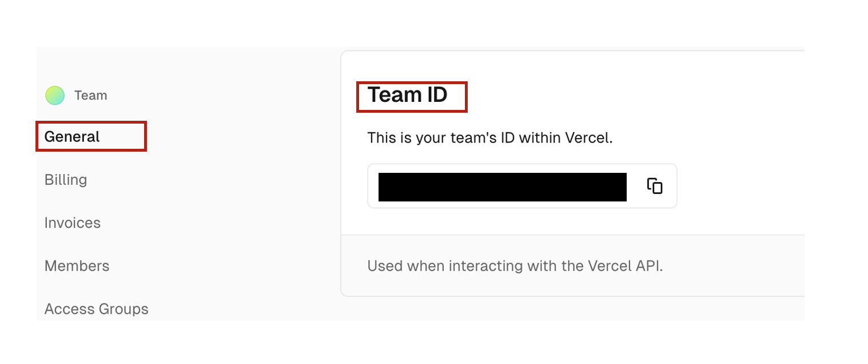Screen dimensions: 868x364
Task: Select General in the settings sidebar
Action: (71, 136)
